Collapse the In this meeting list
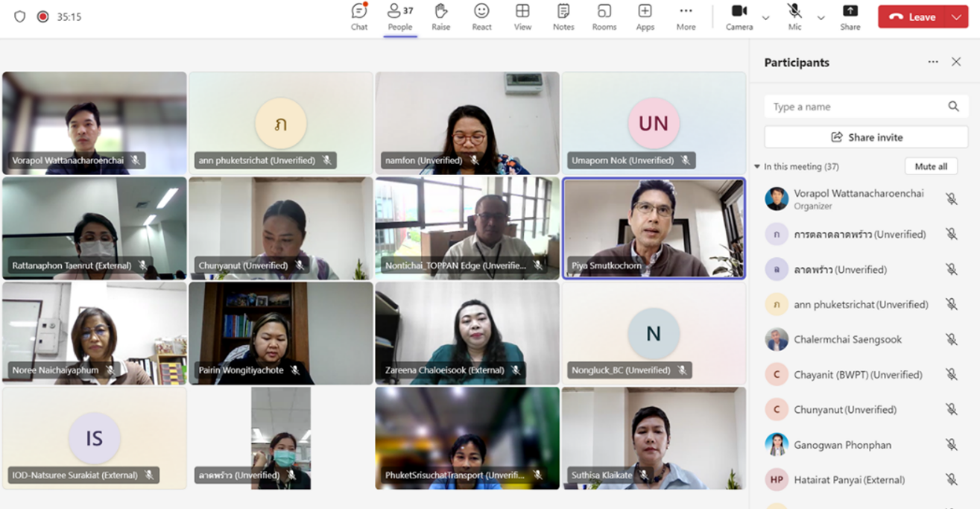This screenshot has width=980, height=509. pos(757,167)
